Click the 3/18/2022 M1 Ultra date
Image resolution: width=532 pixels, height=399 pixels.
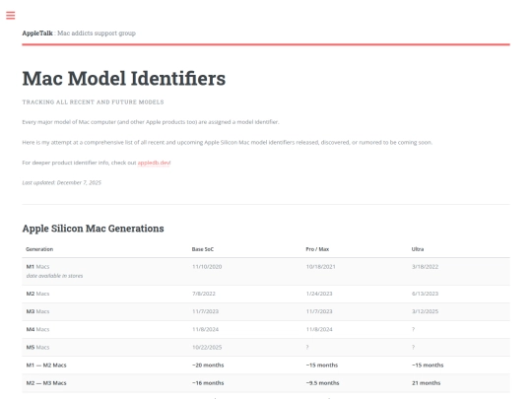426,267
